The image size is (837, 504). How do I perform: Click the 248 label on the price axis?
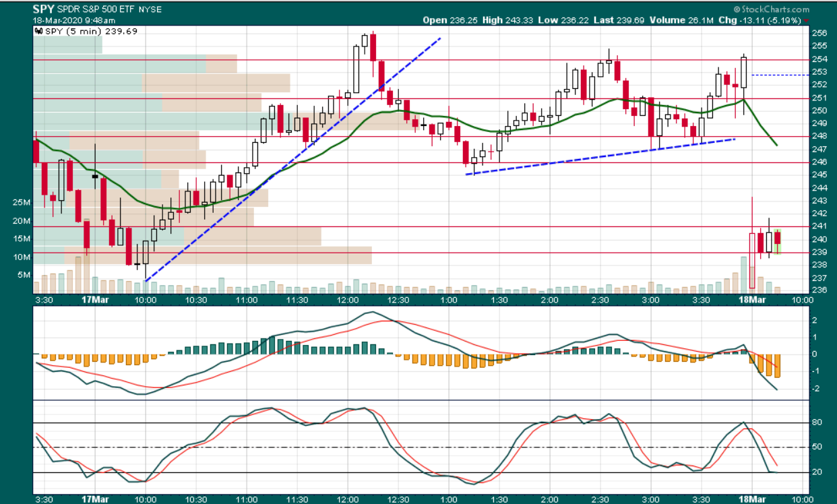(819, 136)
